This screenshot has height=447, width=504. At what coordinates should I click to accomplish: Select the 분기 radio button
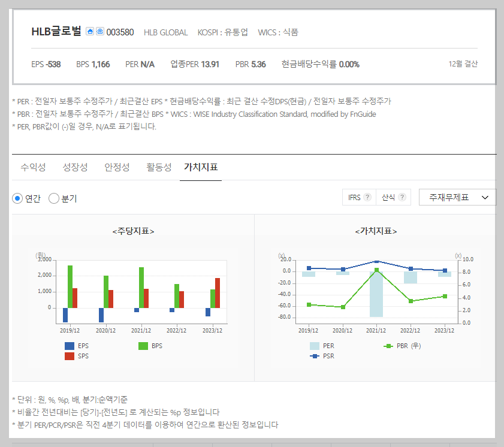(x=54, y=198)
